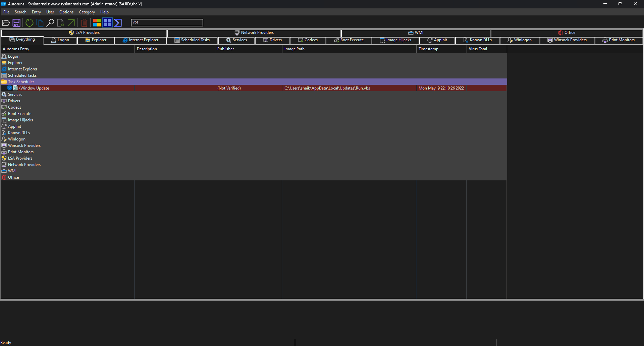Click the Find magnifier icon
The image size is (644, 346).
(x=50, y=23)
